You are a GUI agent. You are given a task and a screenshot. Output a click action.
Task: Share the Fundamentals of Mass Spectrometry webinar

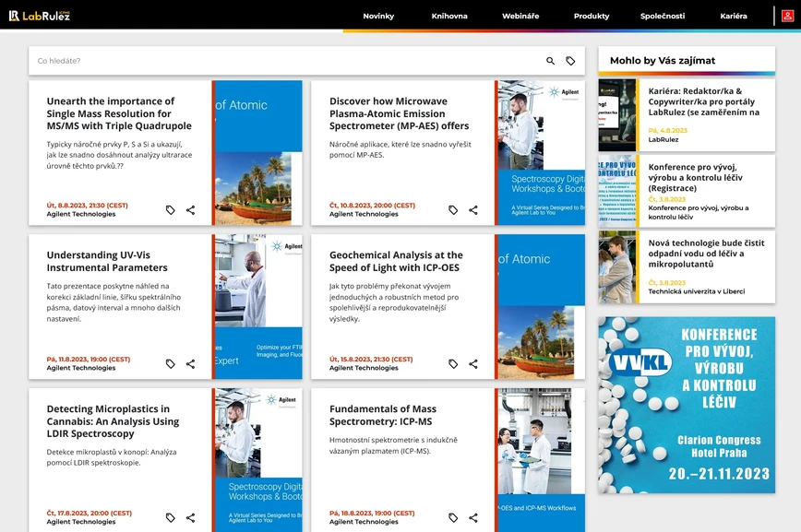(x=473, y=517)
